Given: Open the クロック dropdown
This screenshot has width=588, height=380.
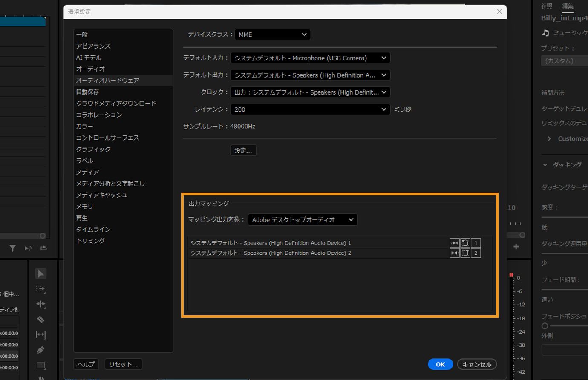Looking at the screenshot, I should [x=311, y=92].
